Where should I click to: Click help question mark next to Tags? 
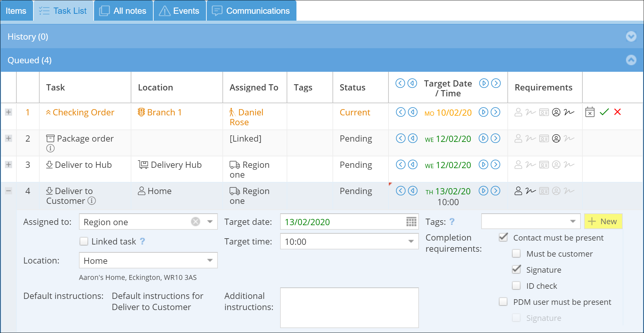click(452, 222)
